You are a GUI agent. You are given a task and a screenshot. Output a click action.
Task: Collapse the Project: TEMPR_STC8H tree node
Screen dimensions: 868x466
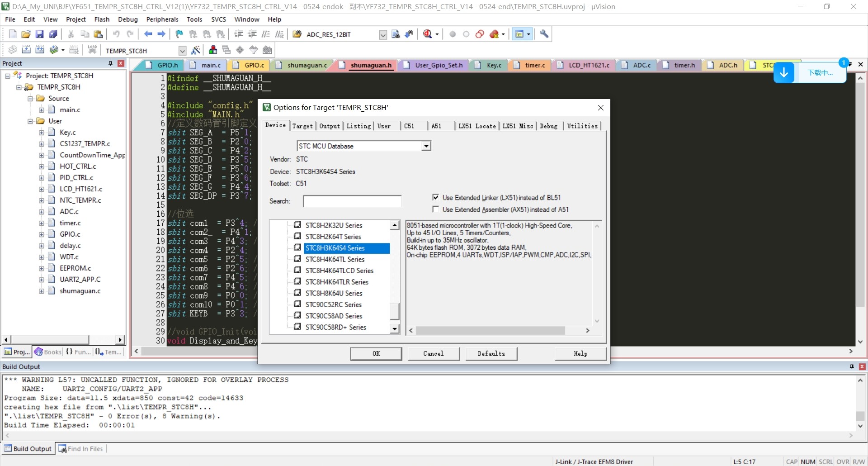8,76
